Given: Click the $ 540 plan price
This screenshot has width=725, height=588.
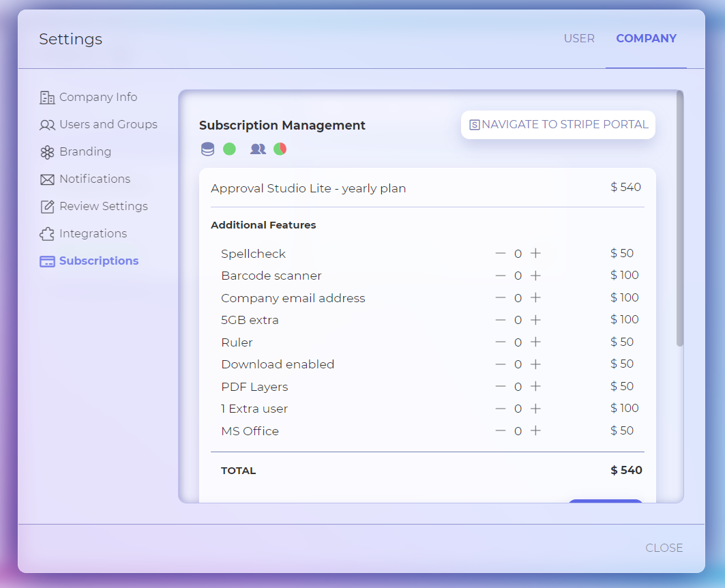Looking at the screenshot, I should 625,187.
